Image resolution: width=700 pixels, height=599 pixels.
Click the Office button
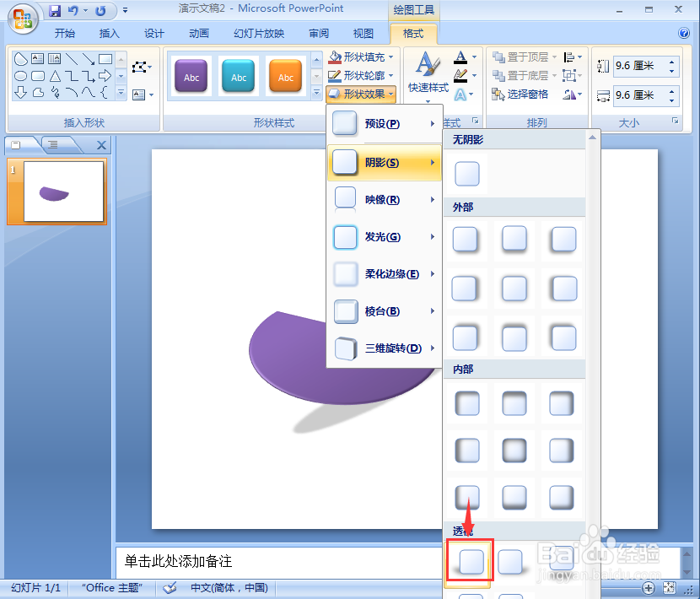pyautogui.click(x=23, y=19)
